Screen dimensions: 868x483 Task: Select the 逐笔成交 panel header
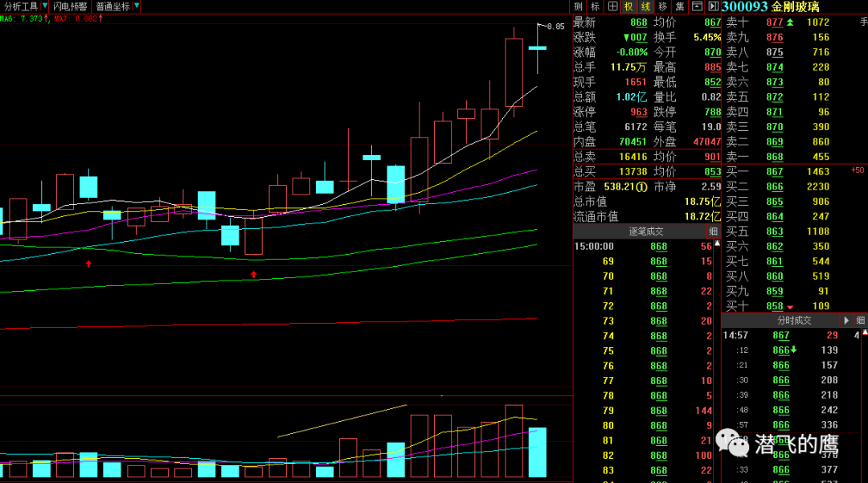point(646,231)
